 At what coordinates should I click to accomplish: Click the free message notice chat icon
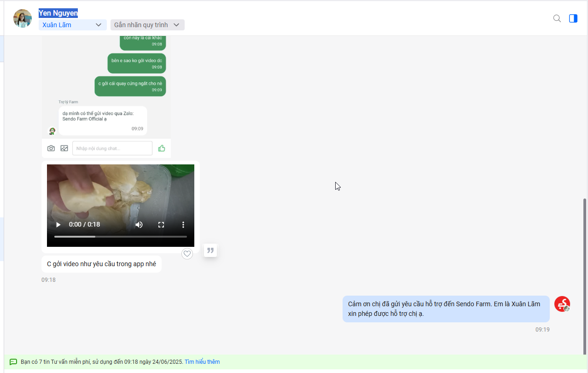pos(13,362)
